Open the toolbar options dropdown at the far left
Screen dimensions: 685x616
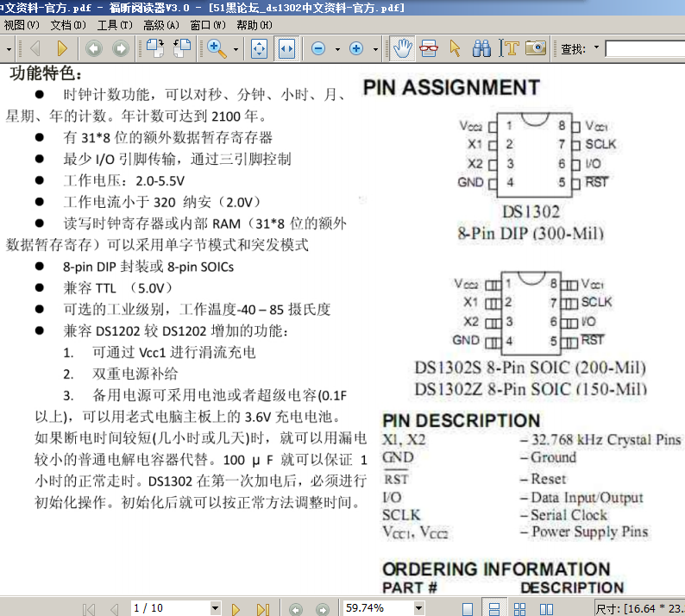9,49
